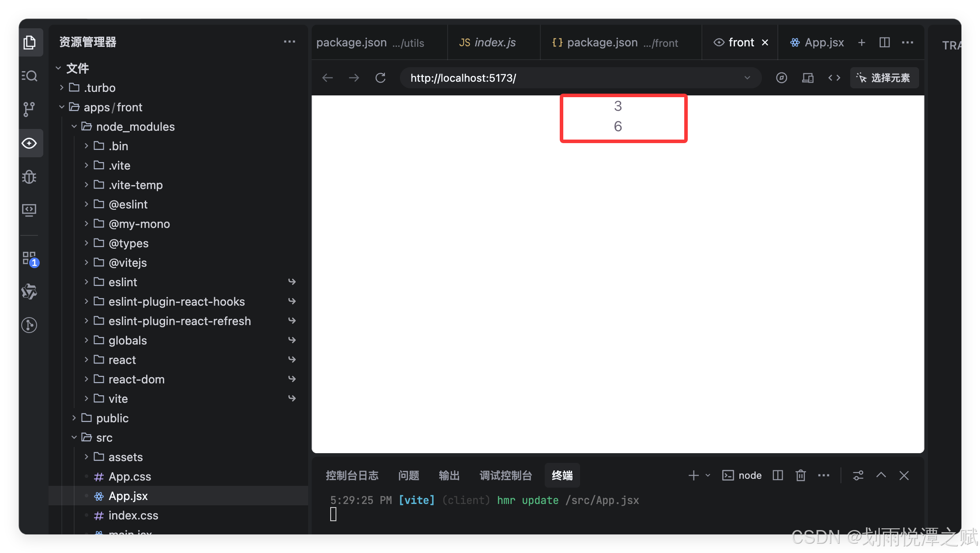Expand the .turbo folder

click(x=100, y=88)
